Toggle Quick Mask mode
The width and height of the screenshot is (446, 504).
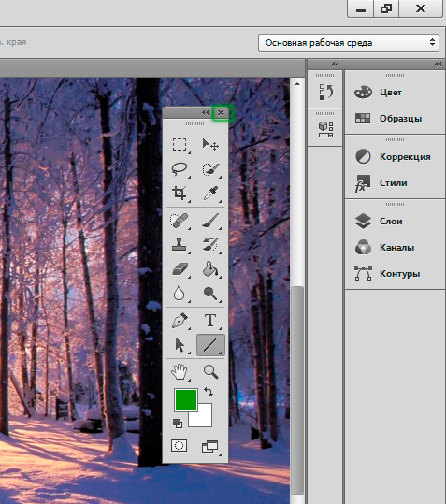point(179,446)
